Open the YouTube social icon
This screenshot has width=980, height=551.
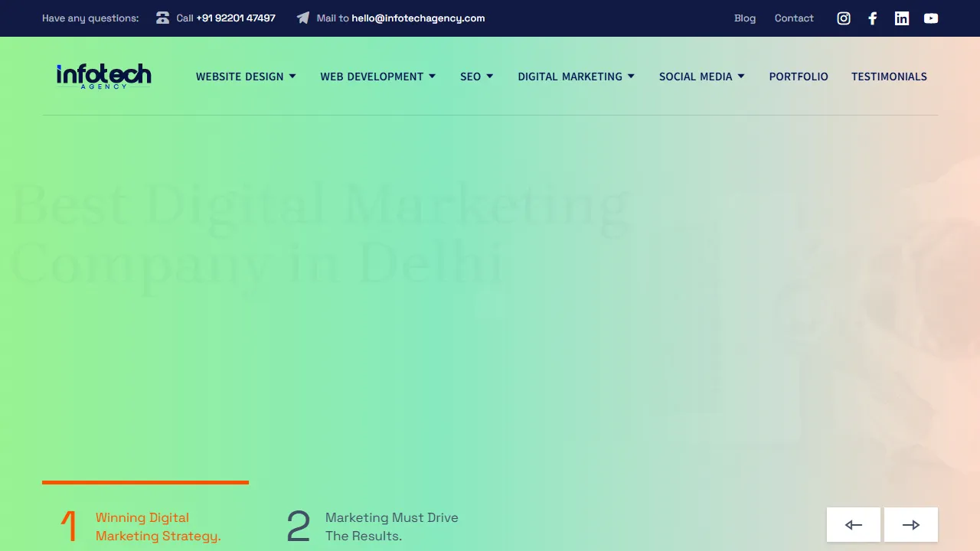[931, 18]
